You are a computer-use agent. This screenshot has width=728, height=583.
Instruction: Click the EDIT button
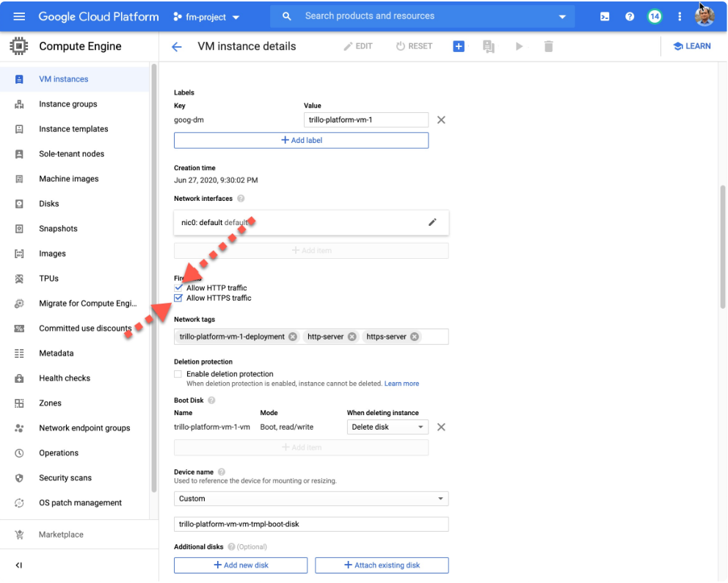358,46
